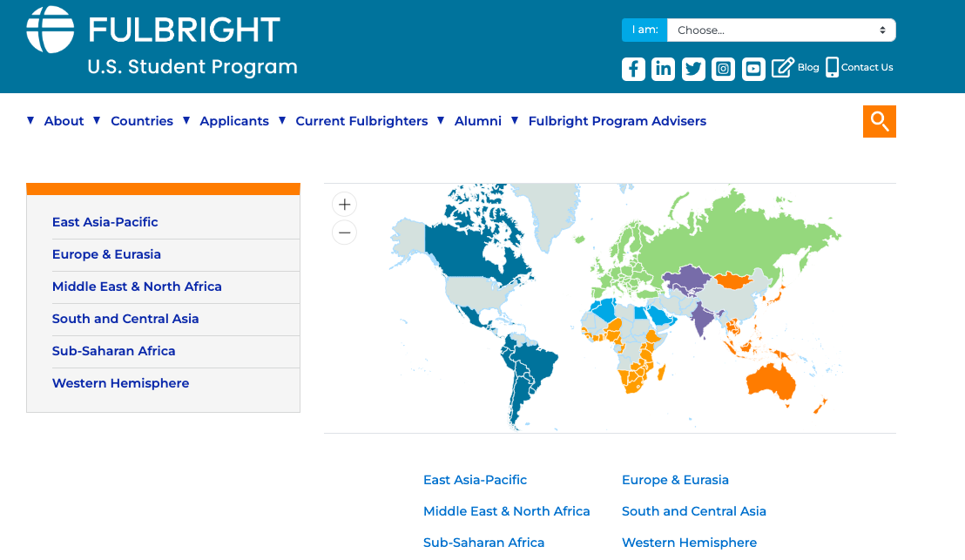Zoom in the map with plus button
Image resolution: width=965 pixels, height=560 pixels.
(345, 205)
